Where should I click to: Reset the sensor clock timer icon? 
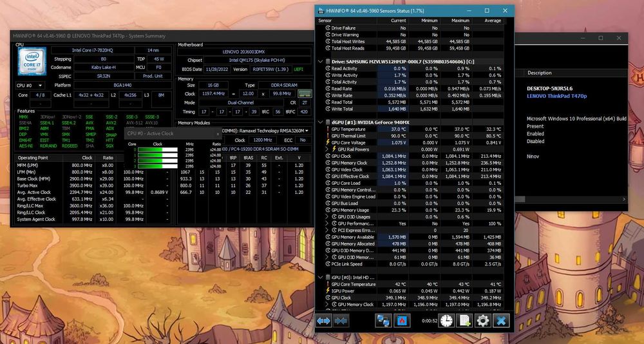[446, 321]
